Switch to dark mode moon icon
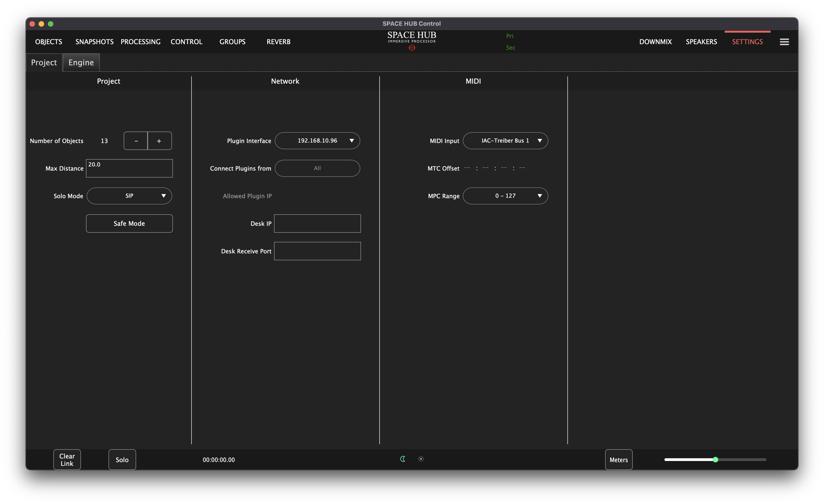This screenshot has height=504, width=824. pos(403,459)
